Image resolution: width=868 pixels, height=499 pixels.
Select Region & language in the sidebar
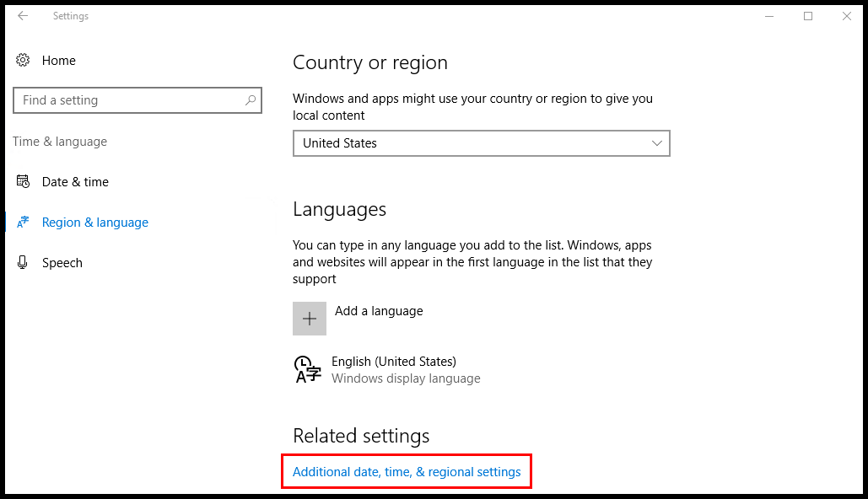pos(94,222)
